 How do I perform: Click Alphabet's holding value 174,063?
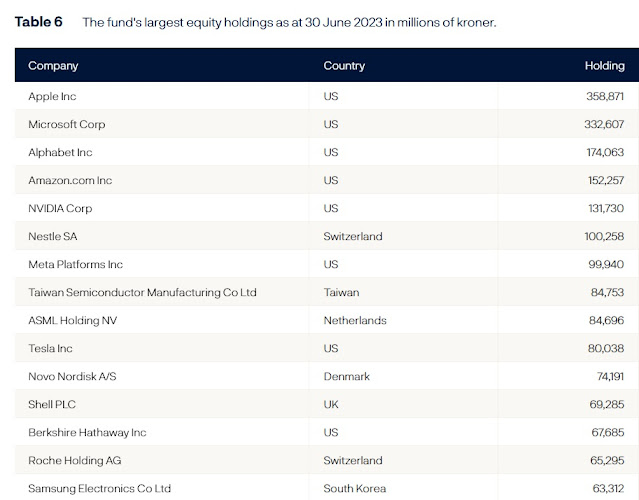click(x=605, y=152)
